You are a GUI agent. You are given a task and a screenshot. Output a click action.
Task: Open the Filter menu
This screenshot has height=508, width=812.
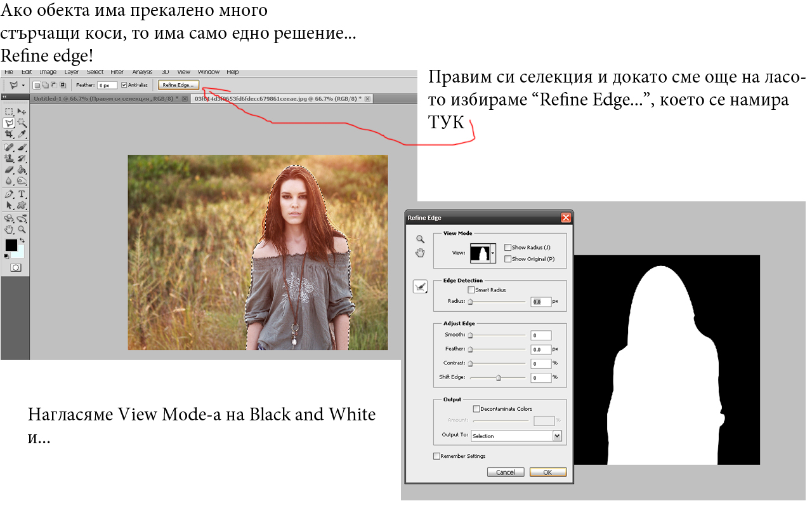coord(117,72)
